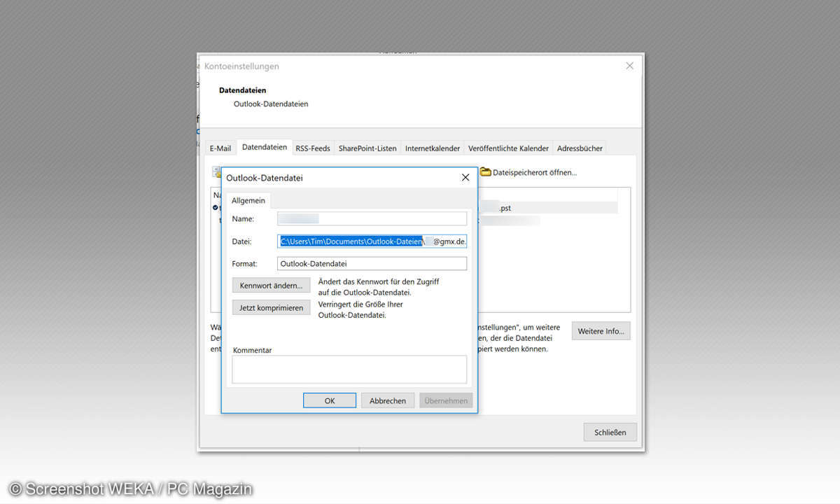Click the Kennwort ändern button
Image resolution: width=840 pixels, height=504 pixels.
point(271,286)
